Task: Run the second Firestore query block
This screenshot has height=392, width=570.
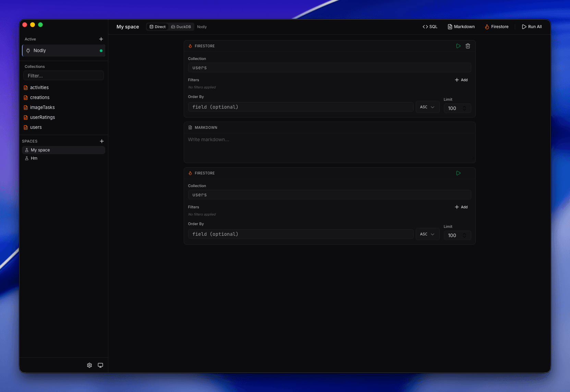Action: 458,173
